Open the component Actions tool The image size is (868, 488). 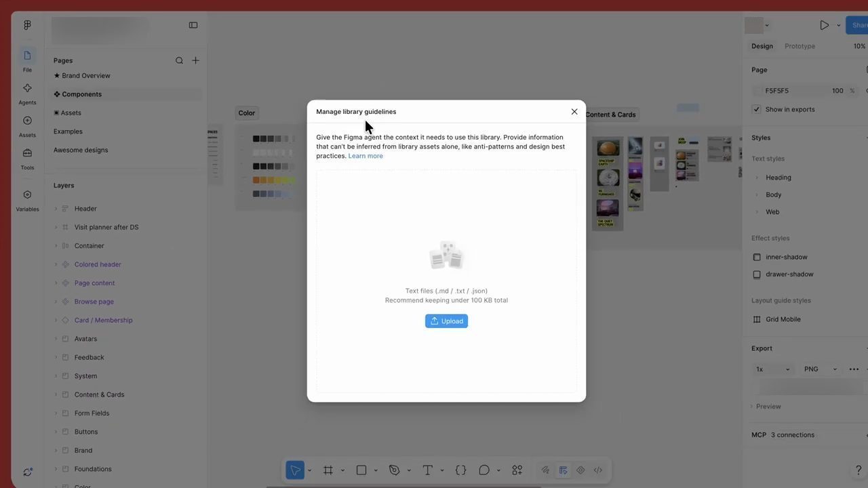(x=517, y=470)
